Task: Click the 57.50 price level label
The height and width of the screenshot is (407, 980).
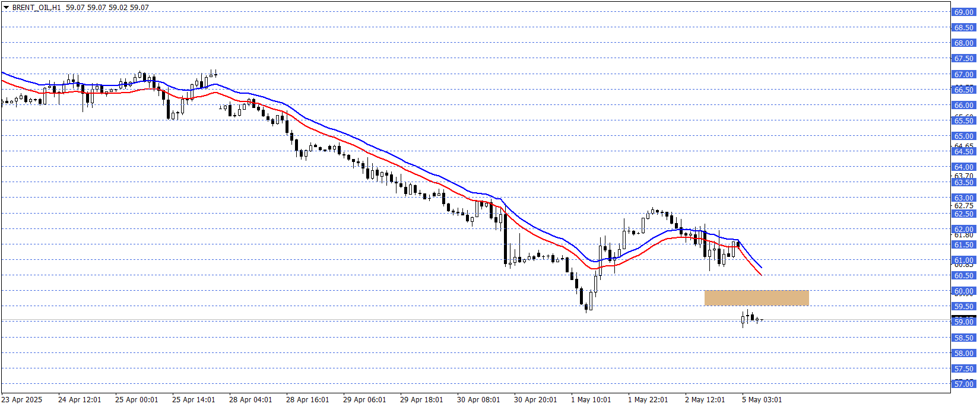Action: 963,368
